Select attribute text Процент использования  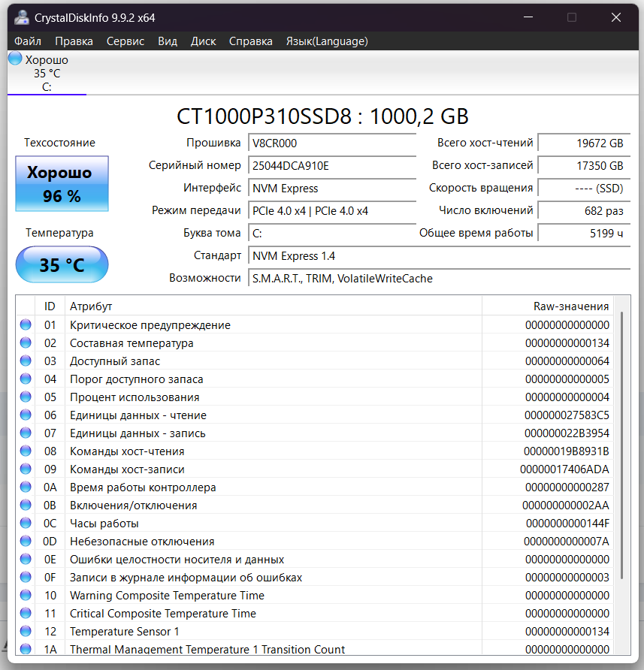(135, 397)
